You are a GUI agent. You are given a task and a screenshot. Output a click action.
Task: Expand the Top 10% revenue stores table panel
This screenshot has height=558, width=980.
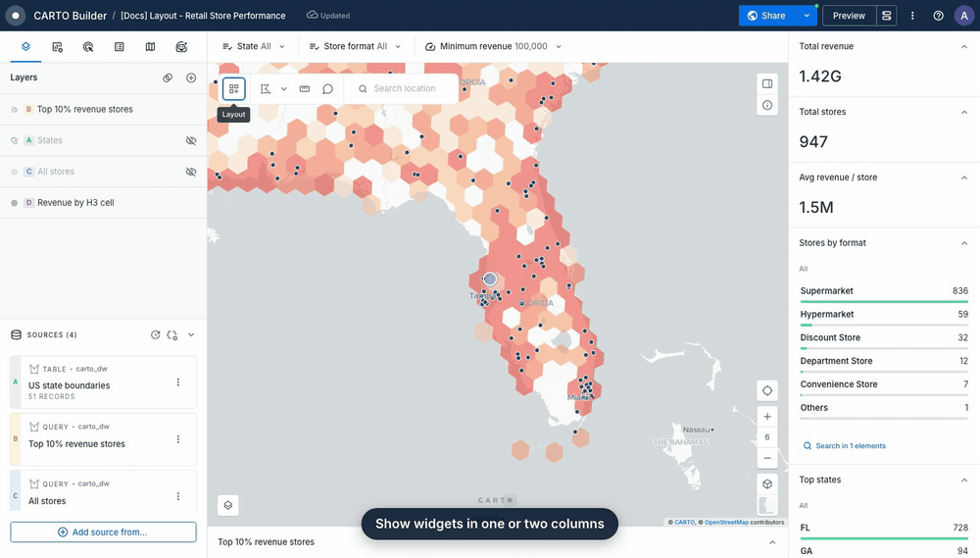coord(772,542)
